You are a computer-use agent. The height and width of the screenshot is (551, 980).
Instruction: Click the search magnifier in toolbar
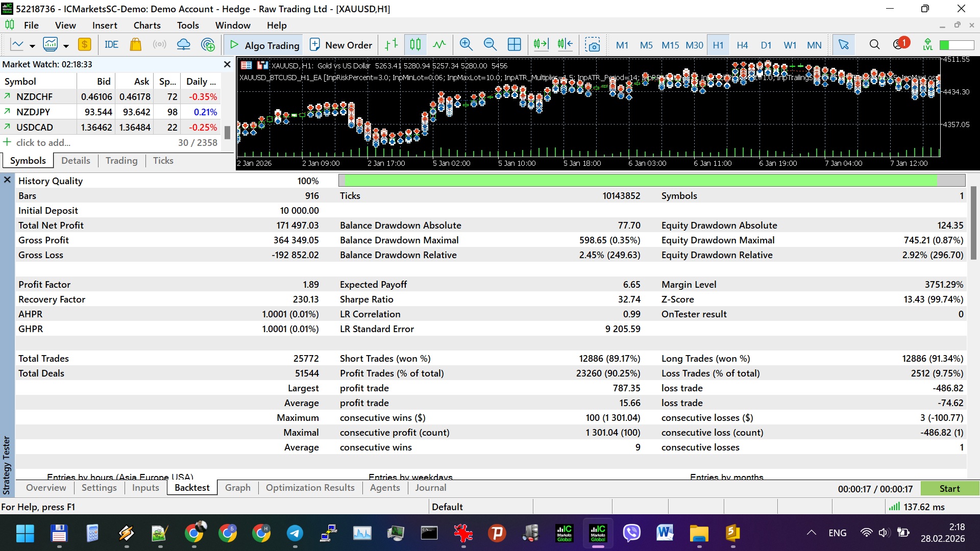[874, 45]
